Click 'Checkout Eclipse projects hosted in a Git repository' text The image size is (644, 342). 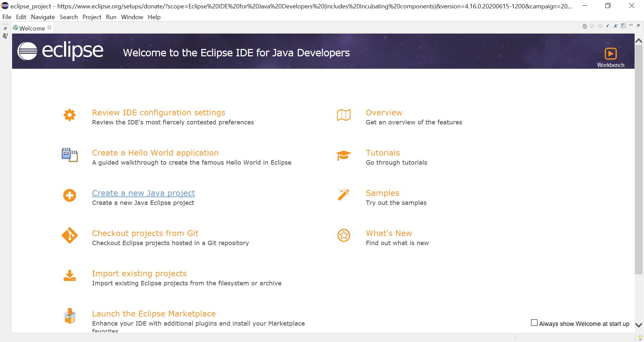170,243
